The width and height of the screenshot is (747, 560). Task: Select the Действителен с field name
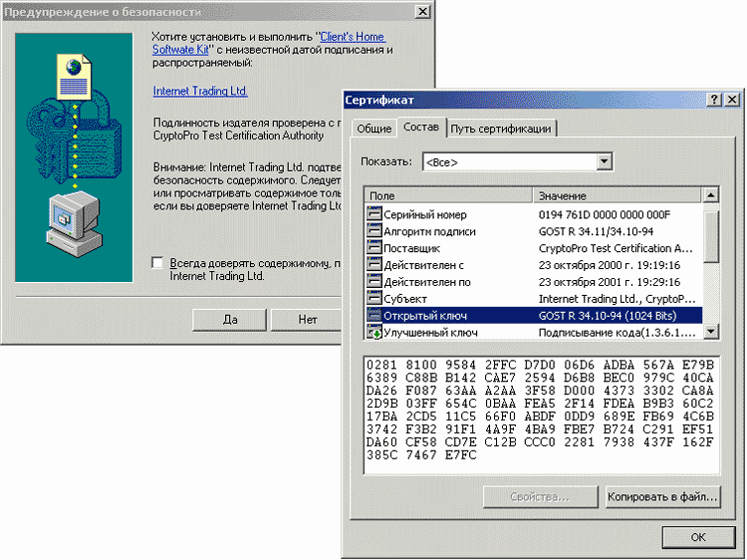click(x=423, y=265)
